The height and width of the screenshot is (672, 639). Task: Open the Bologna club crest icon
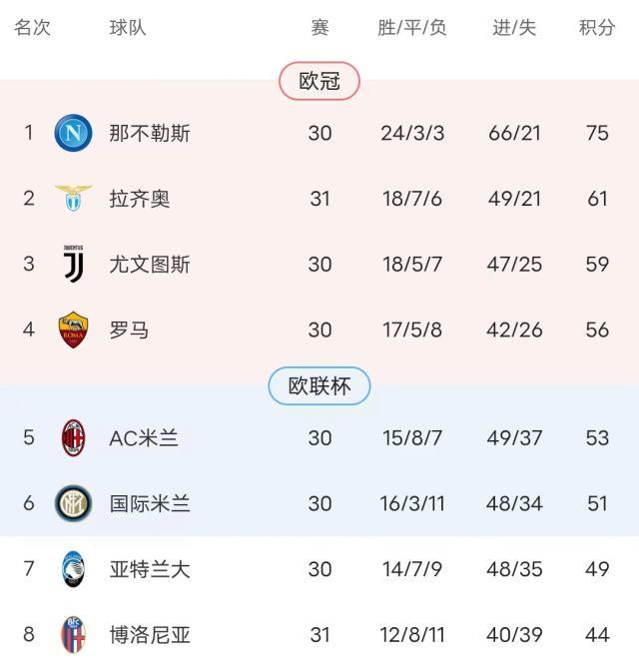[x=73, y=634]
